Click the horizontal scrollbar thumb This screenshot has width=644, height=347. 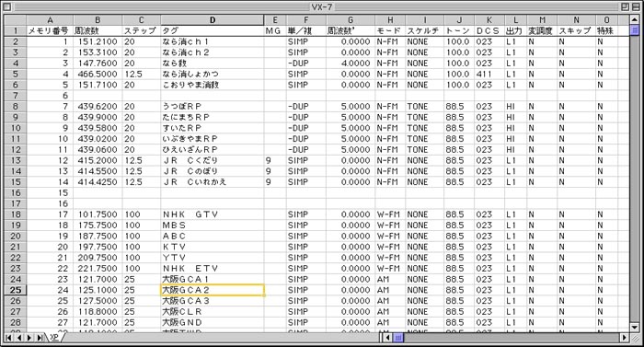(398, 338)
